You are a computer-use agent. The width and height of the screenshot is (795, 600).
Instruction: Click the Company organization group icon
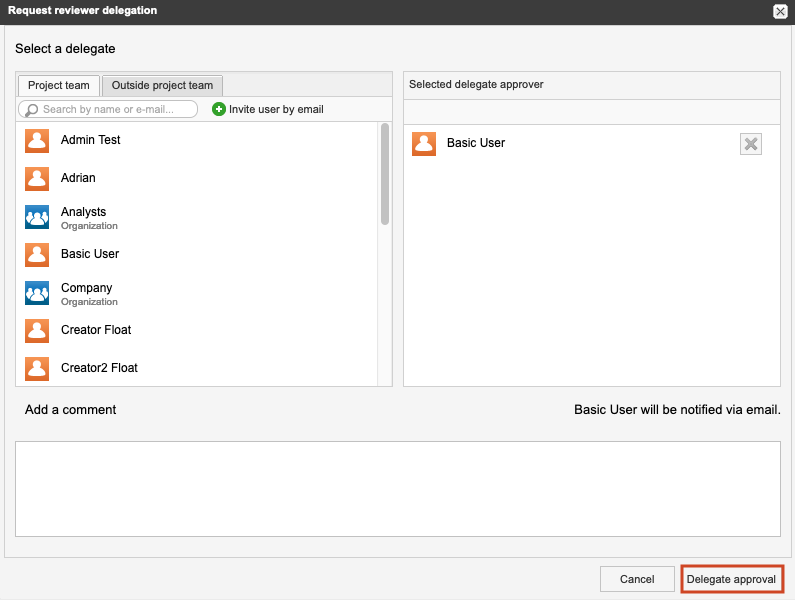(x=37, y=293)
